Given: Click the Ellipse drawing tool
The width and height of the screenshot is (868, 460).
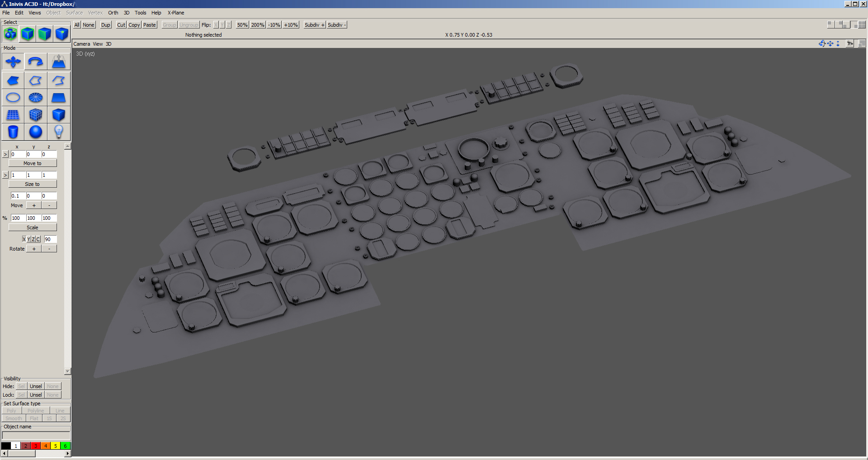Looking at the screenshot, I should 13,97.
